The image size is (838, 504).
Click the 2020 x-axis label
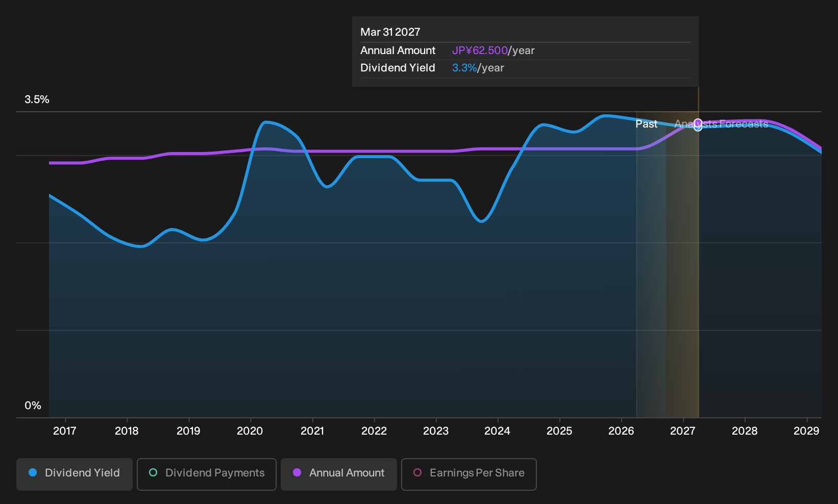[250, 431]
